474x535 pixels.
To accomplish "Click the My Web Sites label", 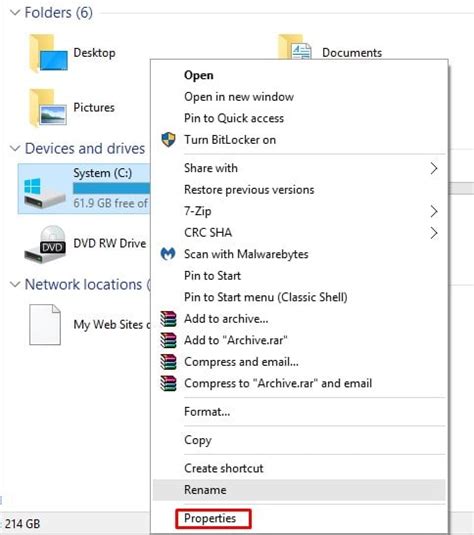I will point(112,324).
